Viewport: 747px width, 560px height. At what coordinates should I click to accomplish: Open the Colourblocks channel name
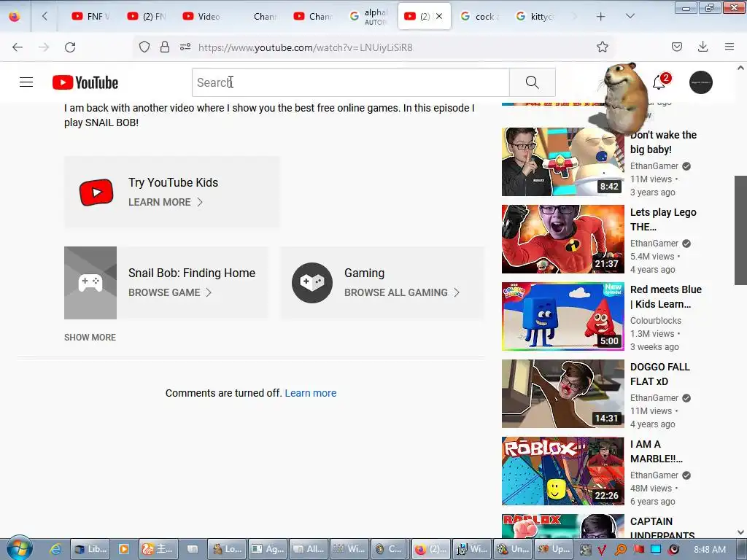coord(656,321)
